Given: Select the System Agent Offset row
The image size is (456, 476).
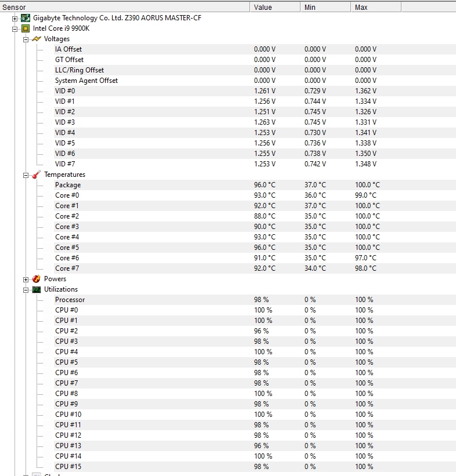Looking at the screenshot, I should [x=255, y=81].
